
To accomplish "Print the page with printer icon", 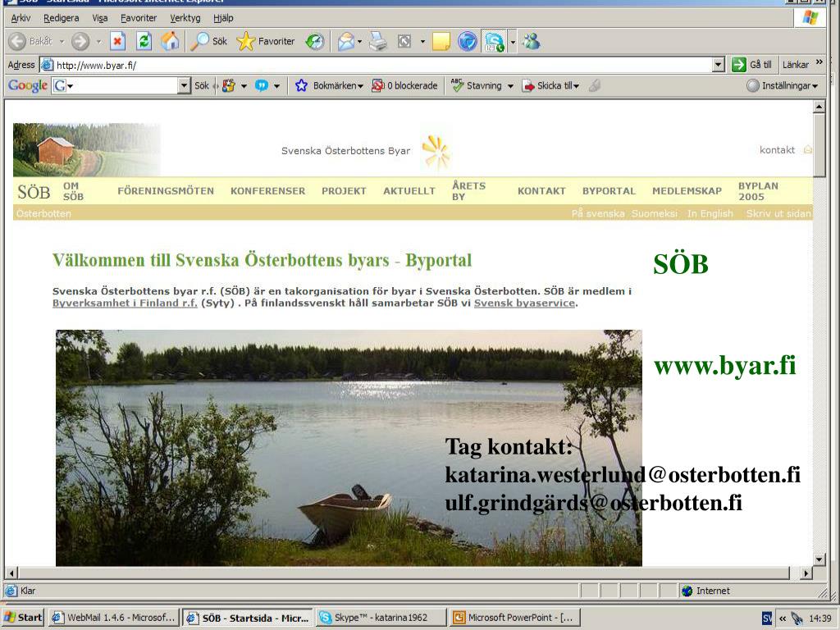I will point(377,41).
